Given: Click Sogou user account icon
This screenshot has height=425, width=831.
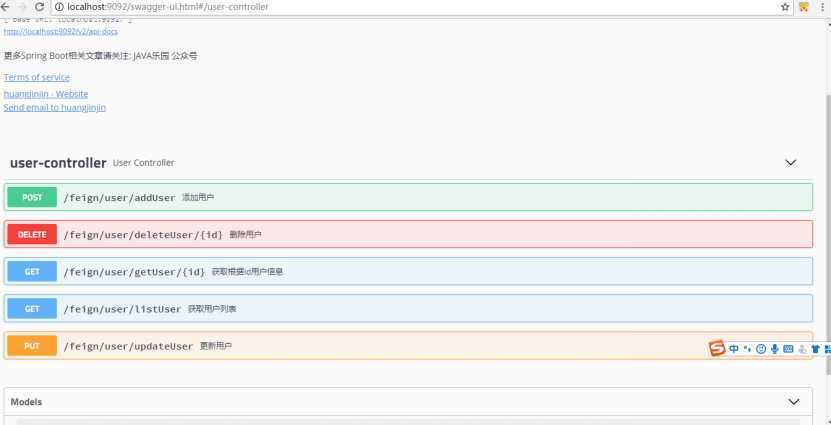Looking at the screenshot, I should click(802, 349).
